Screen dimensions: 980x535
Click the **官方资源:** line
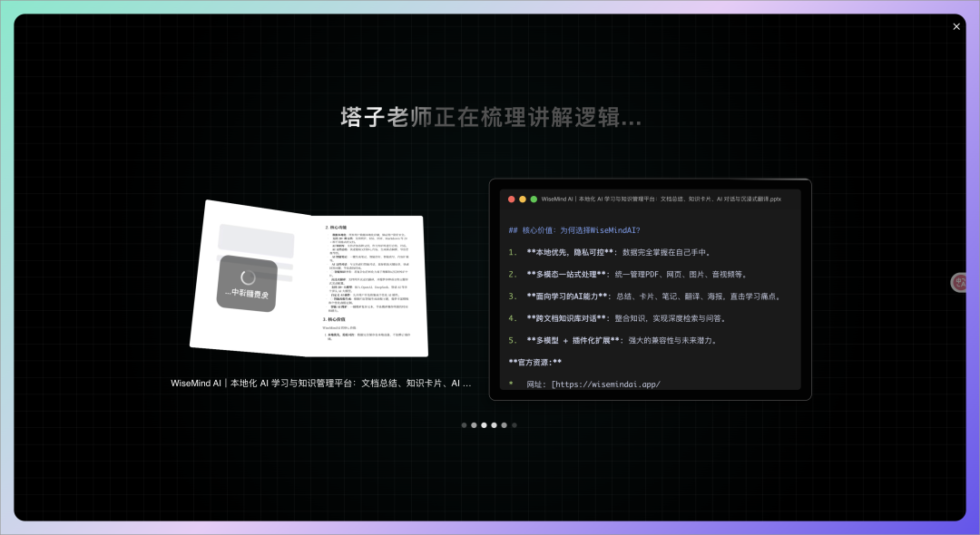click(535, 362)
